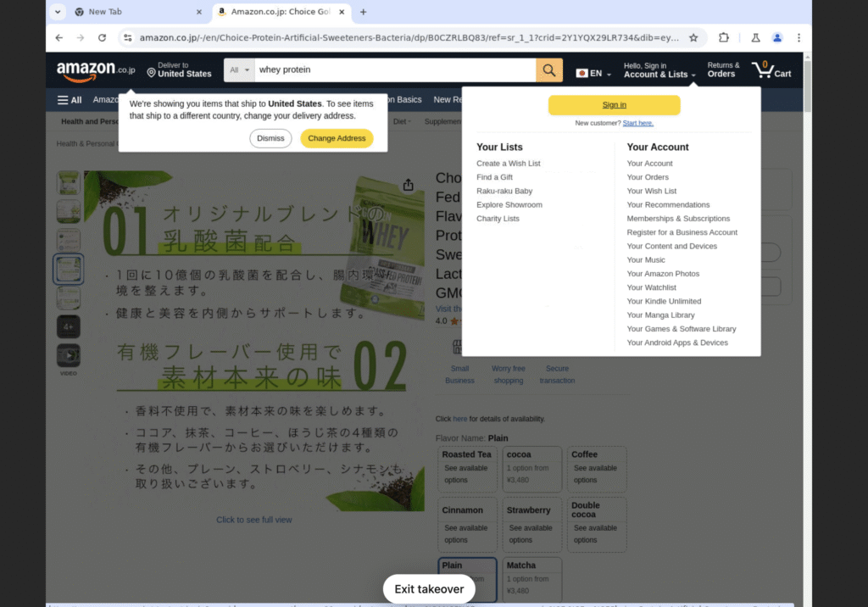Image resolution: width=868 pixels, height=607 pixels.
Task: Open Create a Wish List
Action: (x=509, y=164)
